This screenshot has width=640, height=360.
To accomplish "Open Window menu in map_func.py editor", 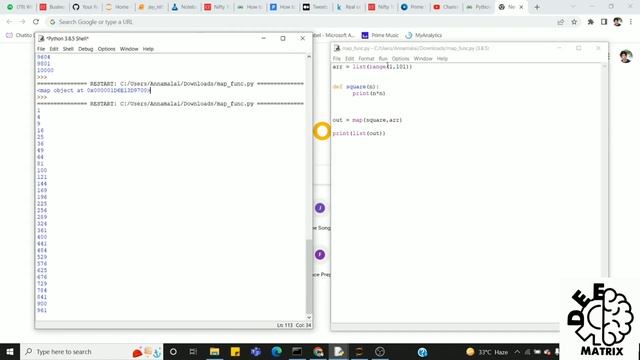I will click(423, 59).
